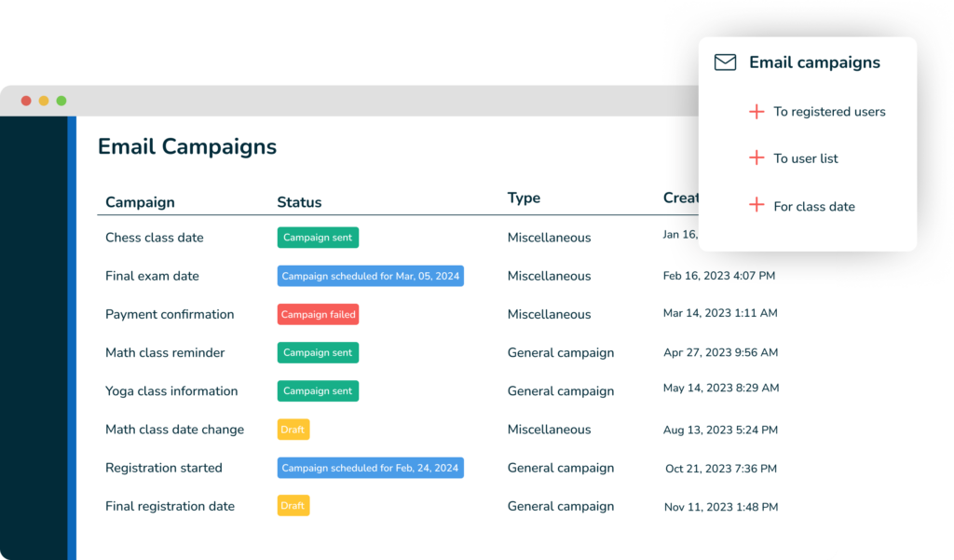
Task: Open the Payment confirmation campaign
Action: (170, 315)
